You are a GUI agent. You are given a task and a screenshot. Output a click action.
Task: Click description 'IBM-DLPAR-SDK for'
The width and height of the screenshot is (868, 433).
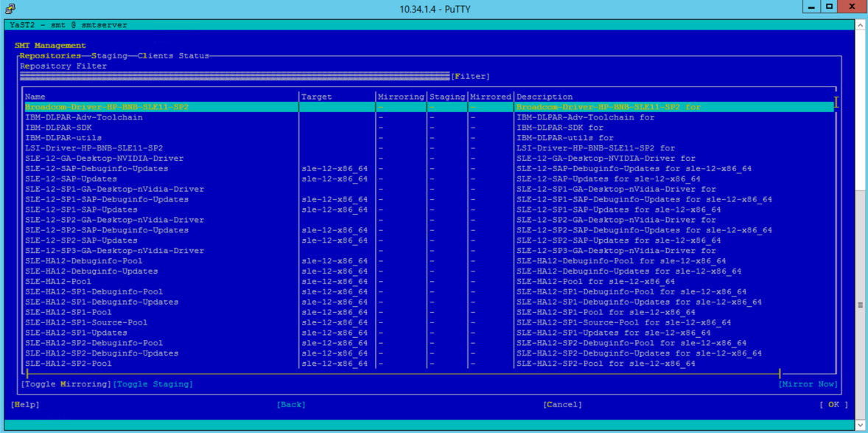click(x=560, y=128)
